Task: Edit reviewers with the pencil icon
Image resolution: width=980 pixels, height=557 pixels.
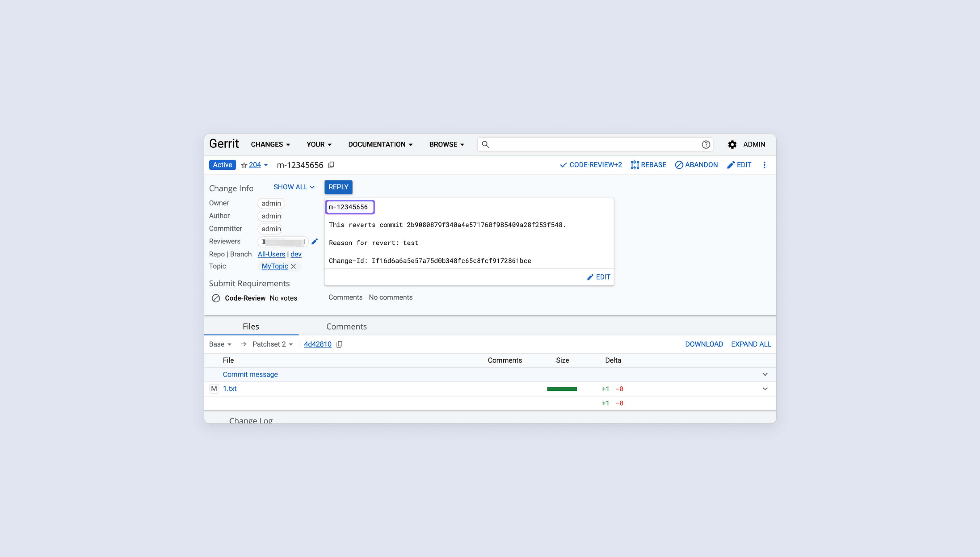Action: tap(315, 241)
